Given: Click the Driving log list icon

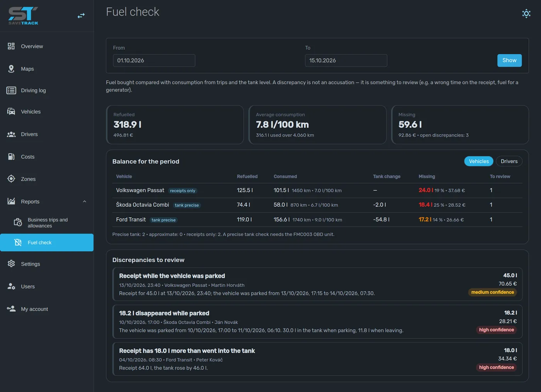Looking at the screenshot, I should (11, 90).
